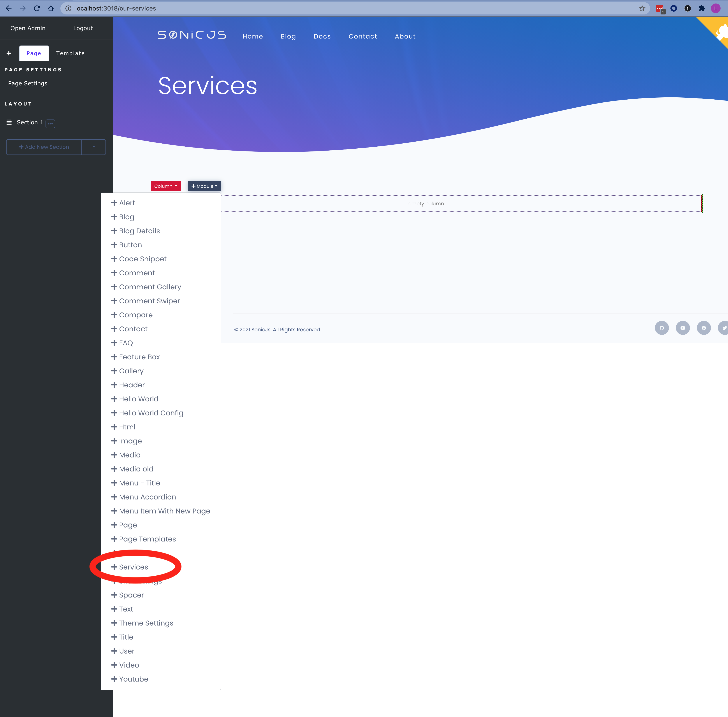The width and height of the screenshot is (728, 717).
Task: Open Page Settings in sidebar
Action: 28,83
